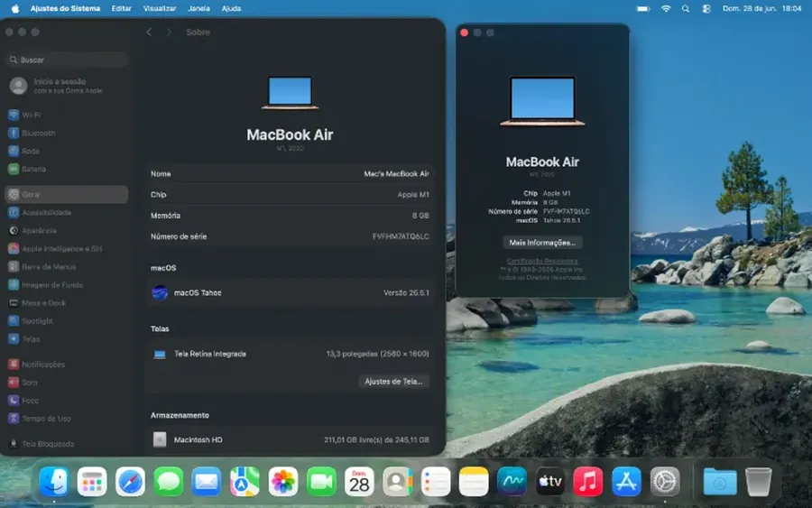The image size is (812, 508).
Task: Open Messages app in the Dock
Action: pos(169,482)
